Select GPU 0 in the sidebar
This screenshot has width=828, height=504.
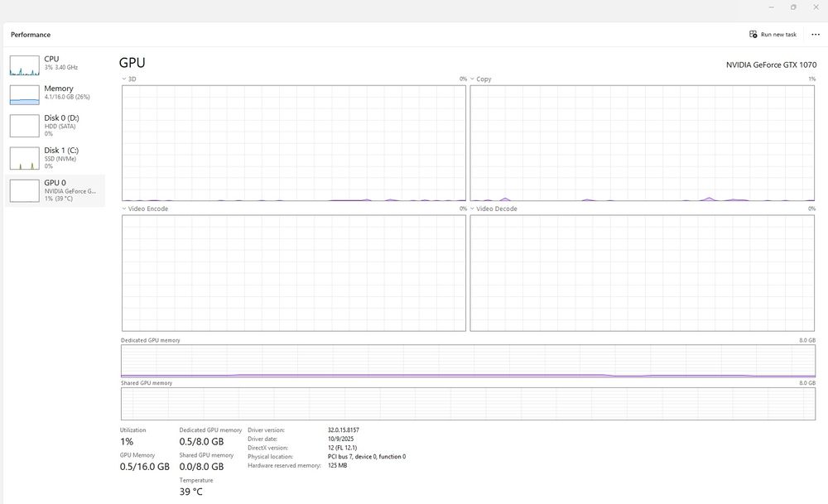click(x=55, y=190)
